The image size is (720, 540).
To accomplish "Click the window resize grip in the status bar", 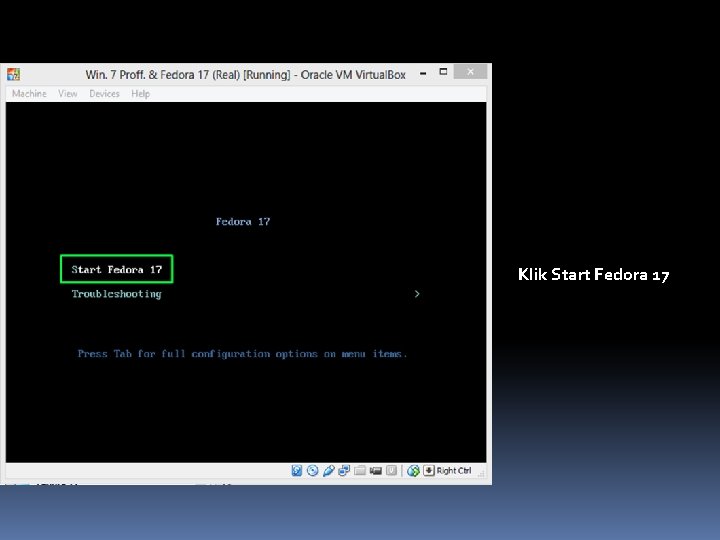I will tap(481, 473).
